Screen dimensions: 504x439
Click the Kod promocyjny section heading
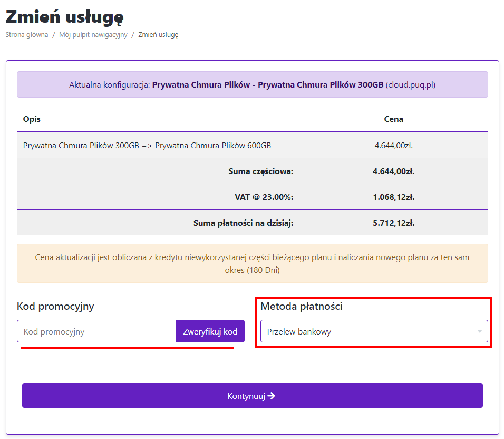[55, 306]
